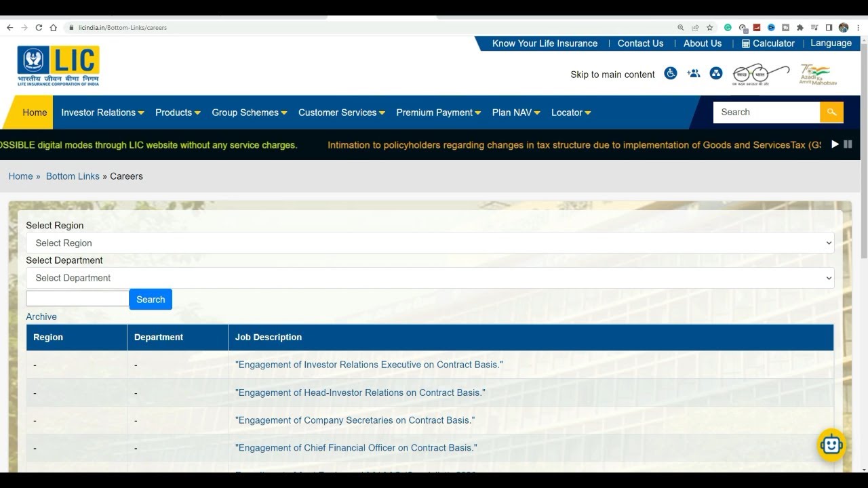The width and height of the screenshot is (868, 488).
Task: Open the Language option
Action: point(831,43)
